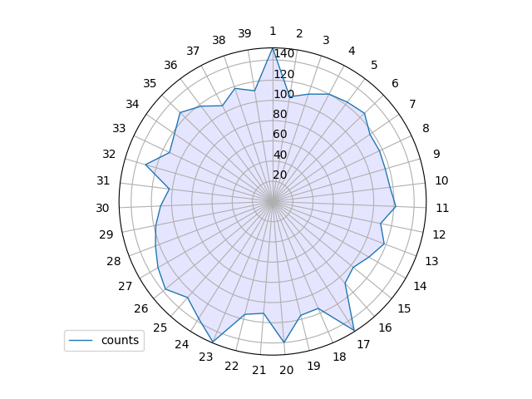This screenshot has height=399, width=532.
Task: Click the axis label '12'
Action: coord(439,234)
